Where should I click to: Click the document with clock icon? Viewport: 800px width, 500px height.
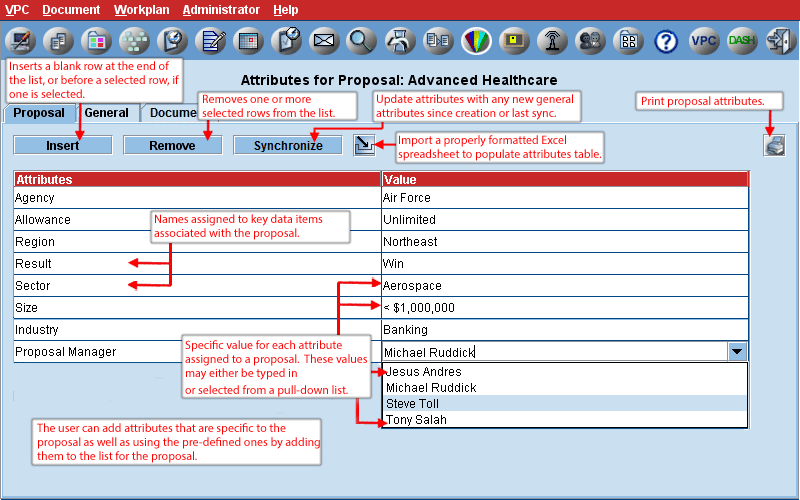[172, 40]
